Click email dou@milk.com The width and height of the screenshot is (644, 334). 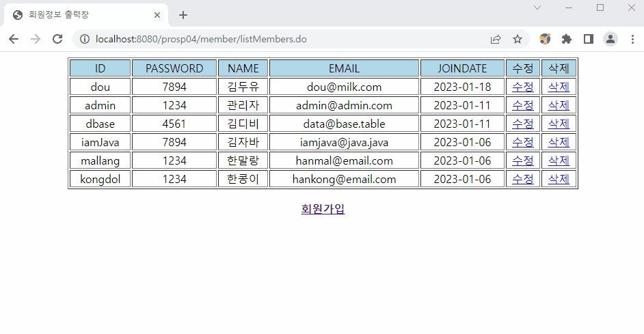344,87
